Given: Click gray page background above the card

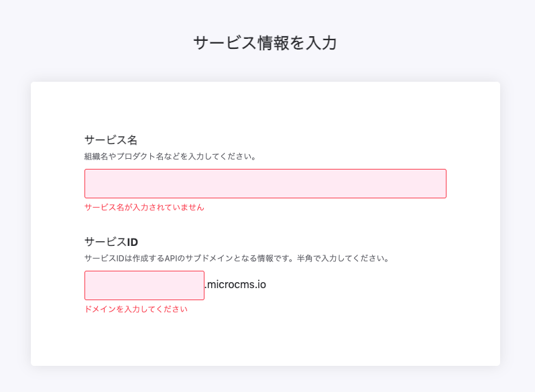Looking at the screenshot, I should point(265,70).
